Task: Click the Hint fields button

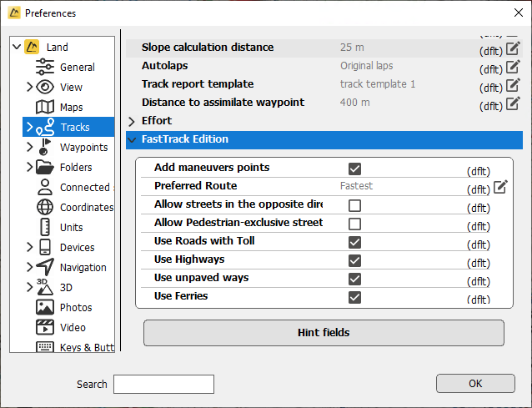Action: (324, 333)
